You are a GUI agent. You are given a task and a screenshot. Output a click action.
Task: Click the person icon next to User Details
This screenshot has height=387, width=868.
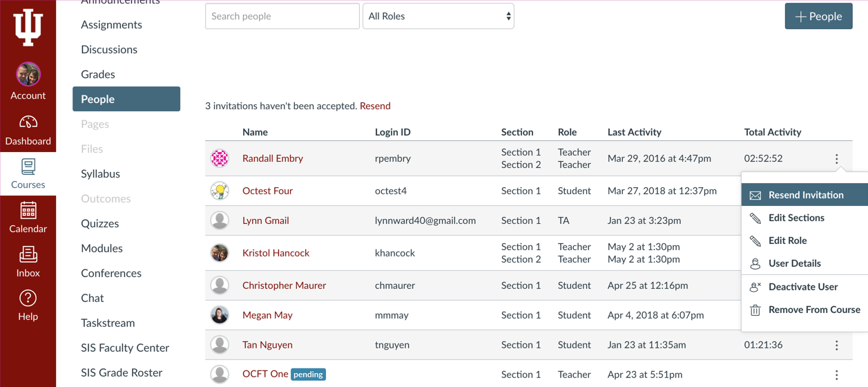coord(755,264)
